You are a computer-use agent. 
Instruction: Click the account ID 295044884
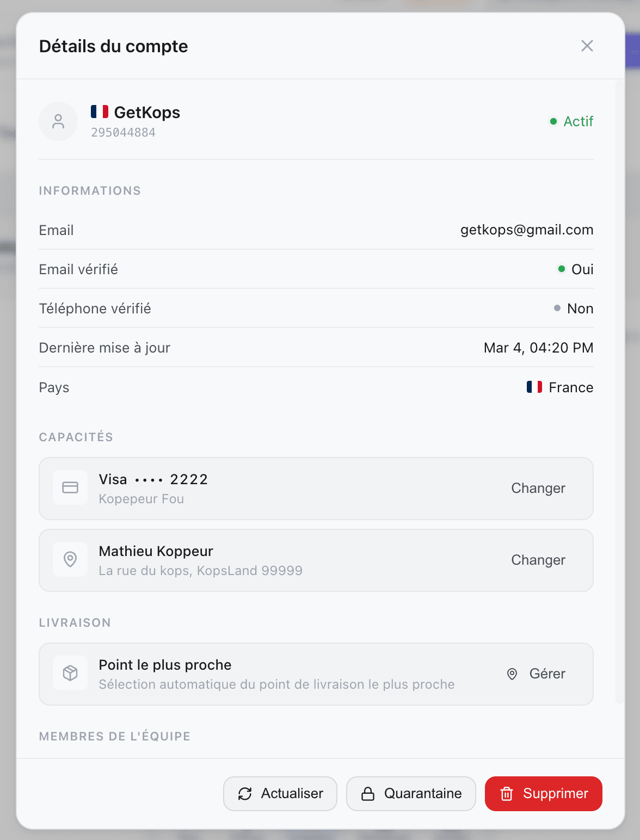click(123, 132)
